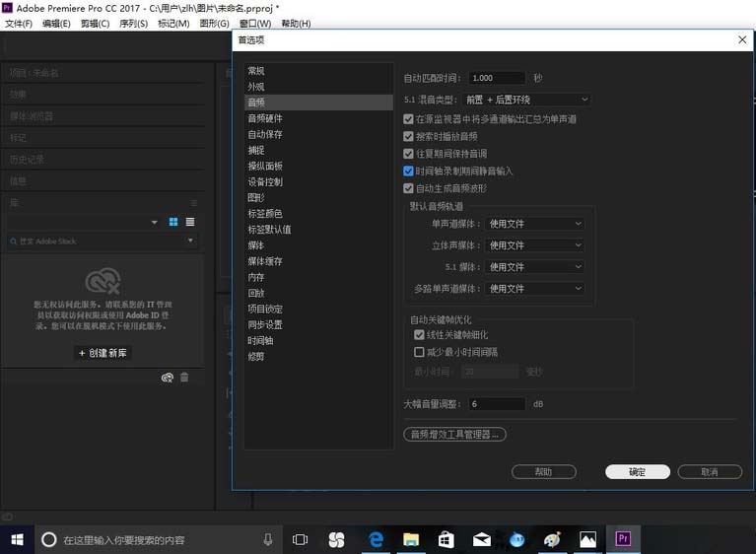
Task: Click the four-petal fan taskbar icon
Action: pyautogui.click(x=336, y=539)
